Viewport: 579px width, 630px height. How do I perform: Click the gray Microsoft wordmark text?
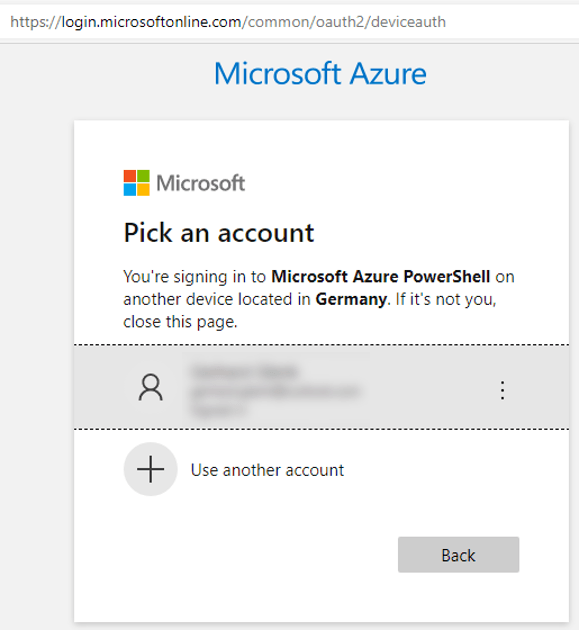click(x=201, y=183)
